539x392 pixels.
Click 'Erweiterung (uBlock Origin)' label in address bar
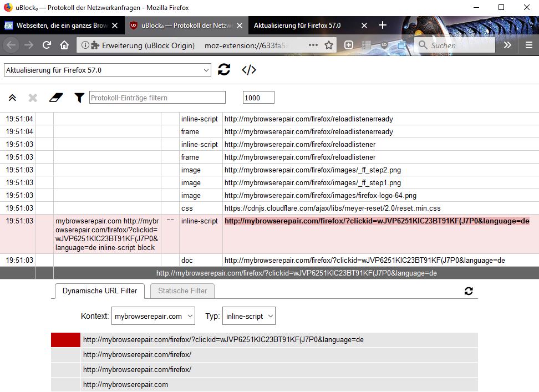pos(148,45)
